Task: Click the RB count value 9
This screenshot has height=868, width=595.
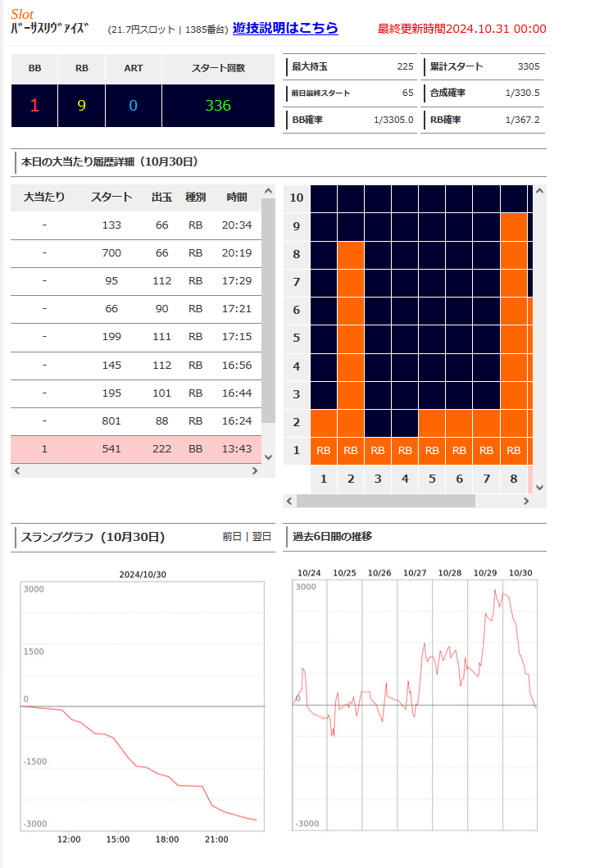Action: [x=81, y=106]
